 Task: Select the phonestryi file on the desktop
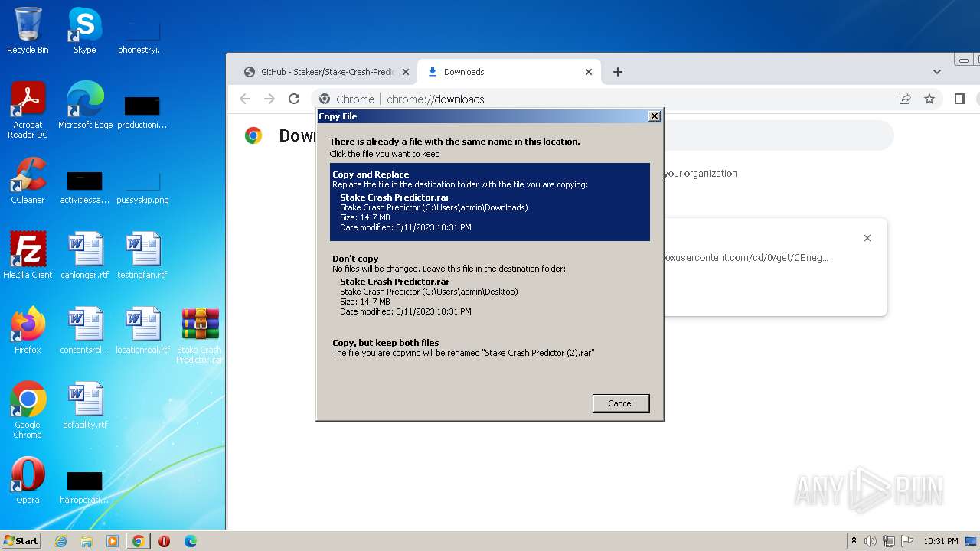[x=142, y=35]
